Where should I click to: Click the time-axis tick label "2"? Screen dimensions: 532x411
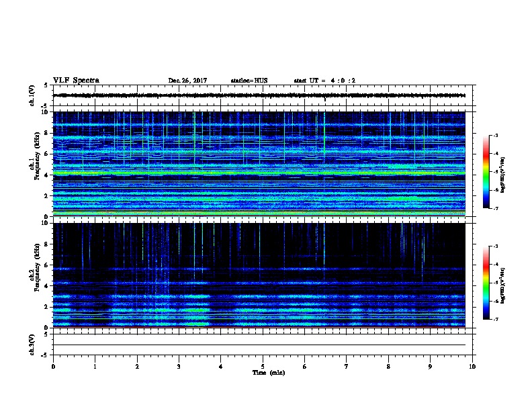pyautogui.click(x=137, y=367)
